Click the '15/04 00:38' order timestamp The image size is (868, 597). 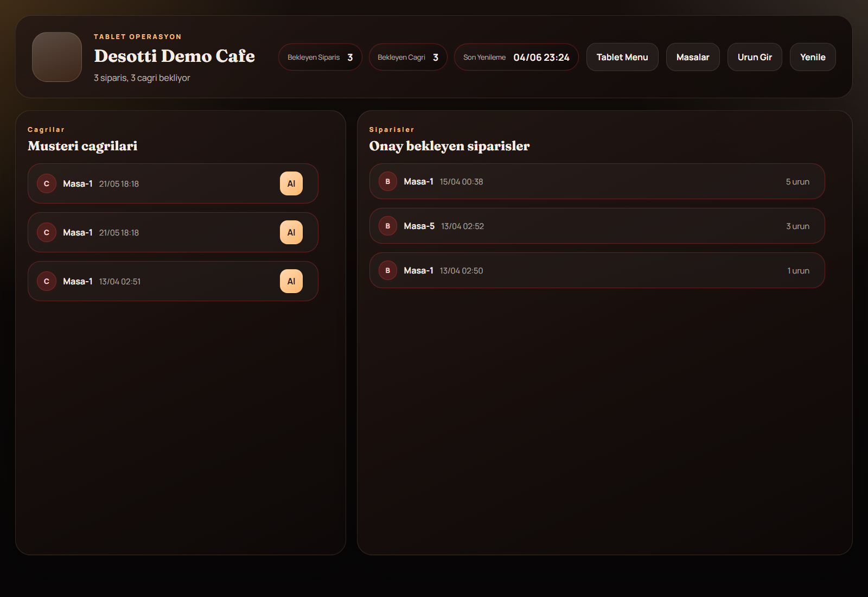(462, 182)
